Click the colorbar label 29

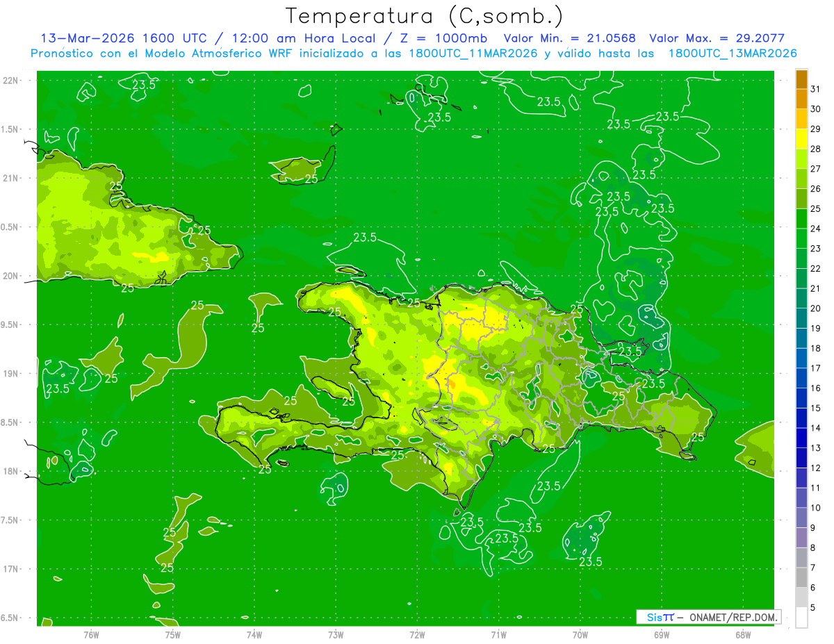click(816, 129)
